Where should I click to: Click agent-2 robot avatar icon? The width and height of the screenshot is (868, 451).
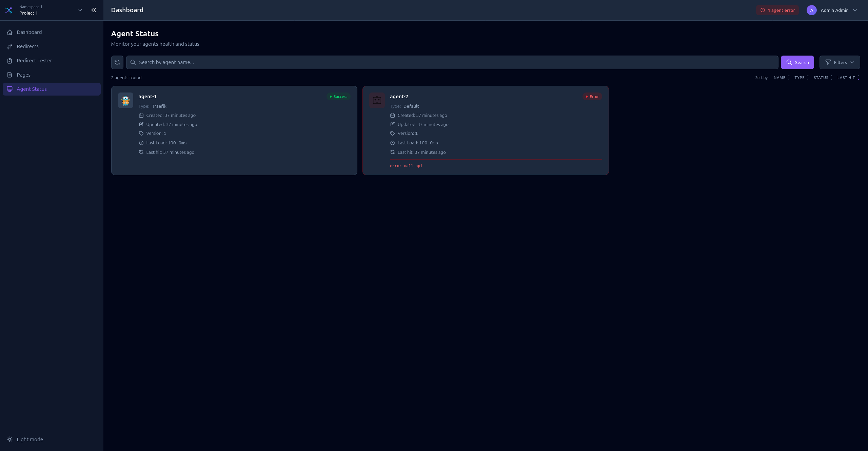[377, 100]
